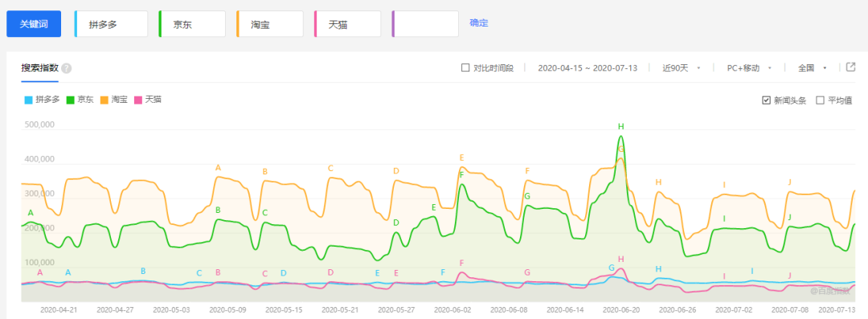Open the date range 2020-04-15 ~ 2020-07-13 picker
The image size is (868, 319).
(588, 67)
